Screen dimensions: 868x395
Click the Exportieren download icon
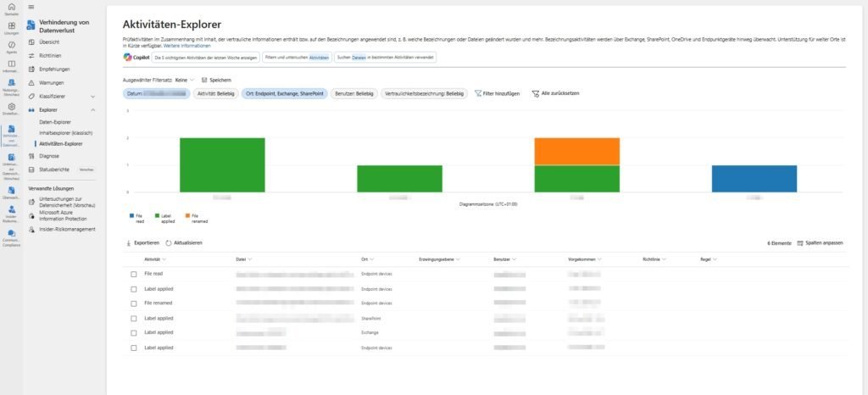[x=127, y=242]
